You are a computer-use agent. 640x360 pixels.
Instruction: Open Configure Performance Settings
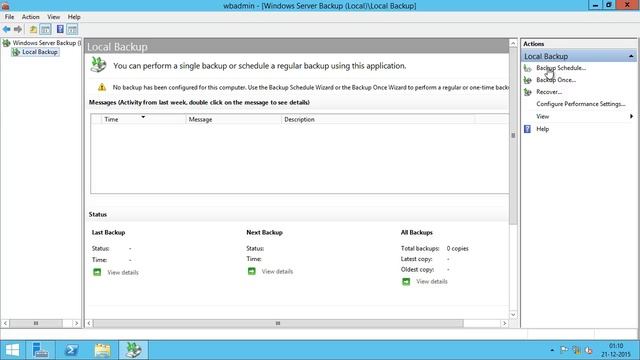tap(581, 104)
